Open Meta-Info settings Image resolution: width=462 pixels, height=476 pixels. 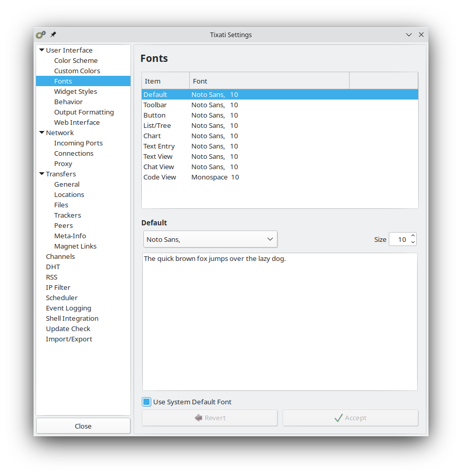click(70, 236)
